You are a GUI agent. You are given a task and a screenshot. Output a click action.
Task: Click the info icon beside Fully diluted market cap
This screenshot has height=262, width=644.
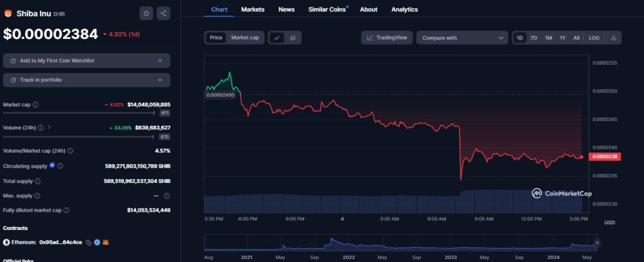66,210
